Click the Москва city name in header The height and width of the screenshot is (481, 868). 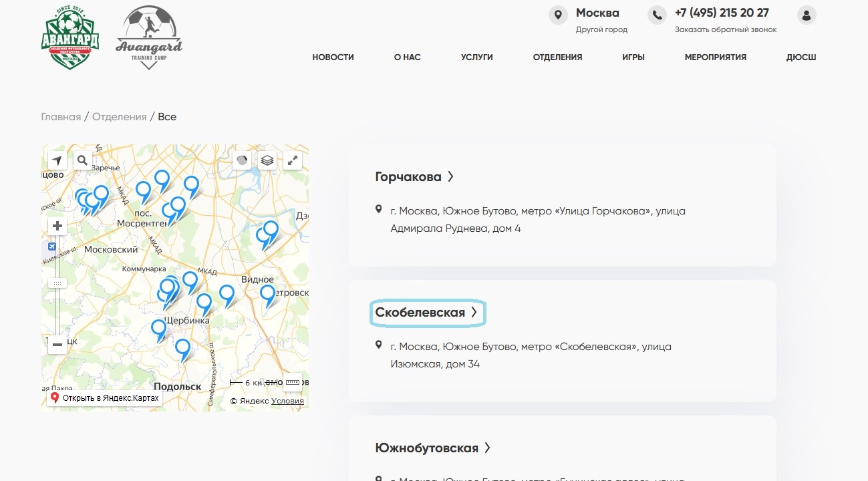[597, 13]
